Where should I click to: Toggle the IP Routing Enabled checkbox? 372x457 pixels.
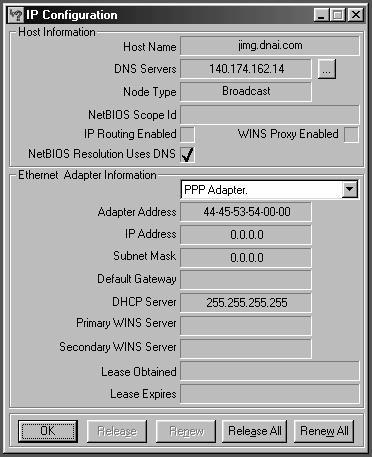(187, 134)
